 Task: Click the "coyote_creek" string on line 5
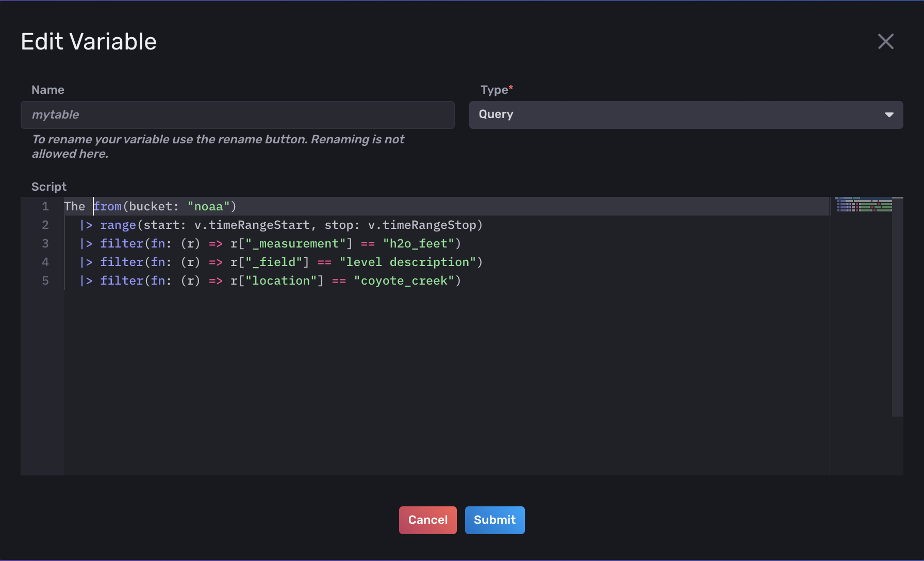405,280
